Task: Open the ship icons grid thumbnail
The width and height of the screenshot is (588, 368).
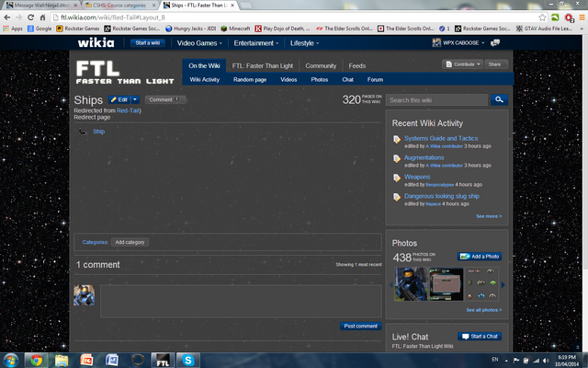Action: click(x=481, y=284)
